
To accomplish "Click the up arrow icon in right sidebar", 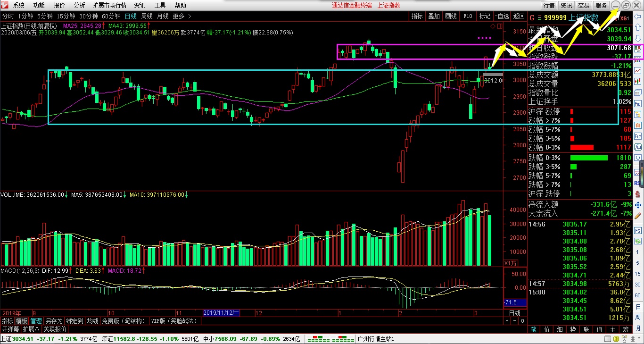I will [x=638, y=27].
